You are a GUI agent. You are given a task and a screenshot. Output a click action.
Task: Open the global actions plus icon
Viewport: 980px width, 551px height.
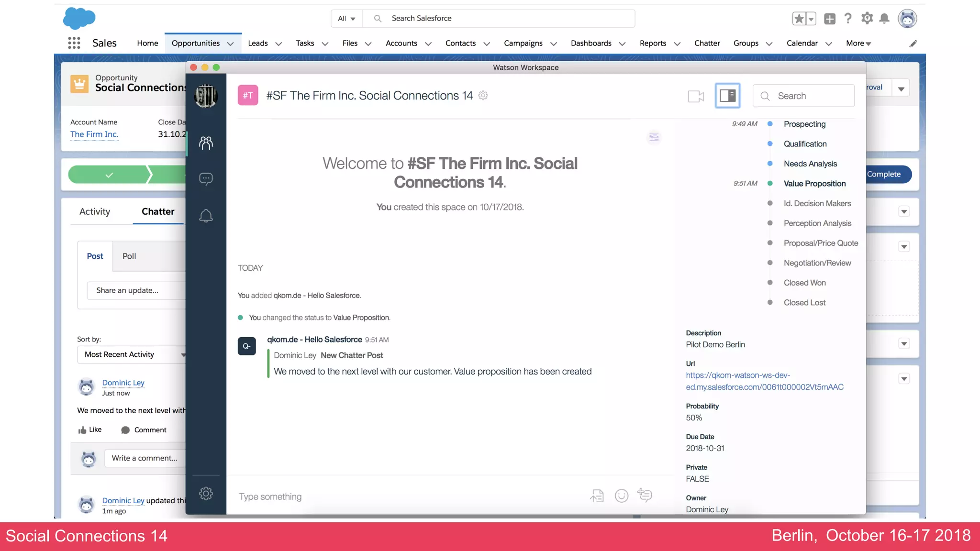coord(830,19)
